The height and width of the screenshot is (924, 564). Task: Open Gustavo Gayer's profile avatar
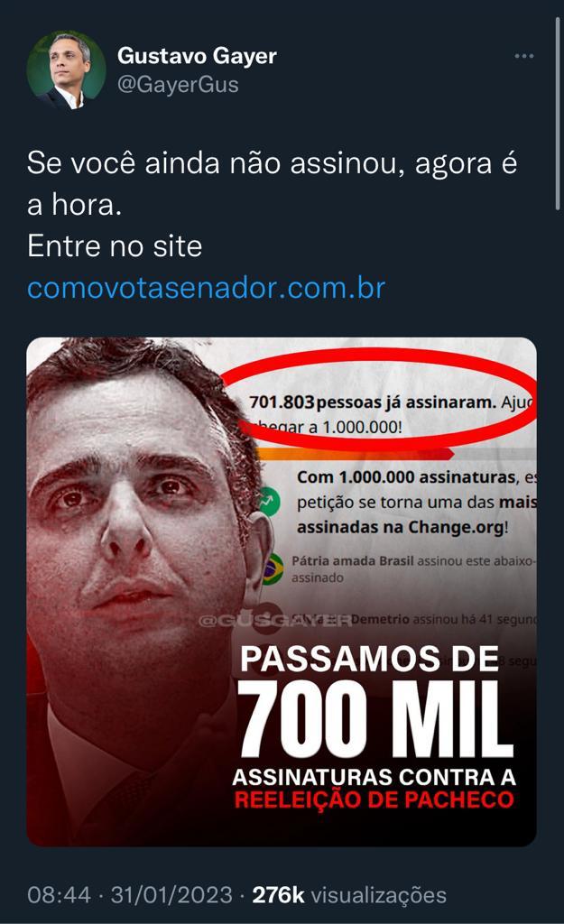[66, 70]
